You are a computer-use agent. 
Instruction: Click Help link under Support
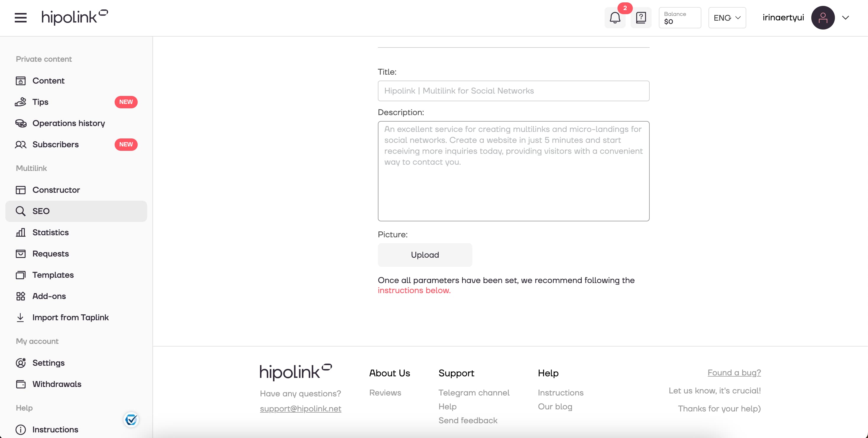tap(448, 406)
